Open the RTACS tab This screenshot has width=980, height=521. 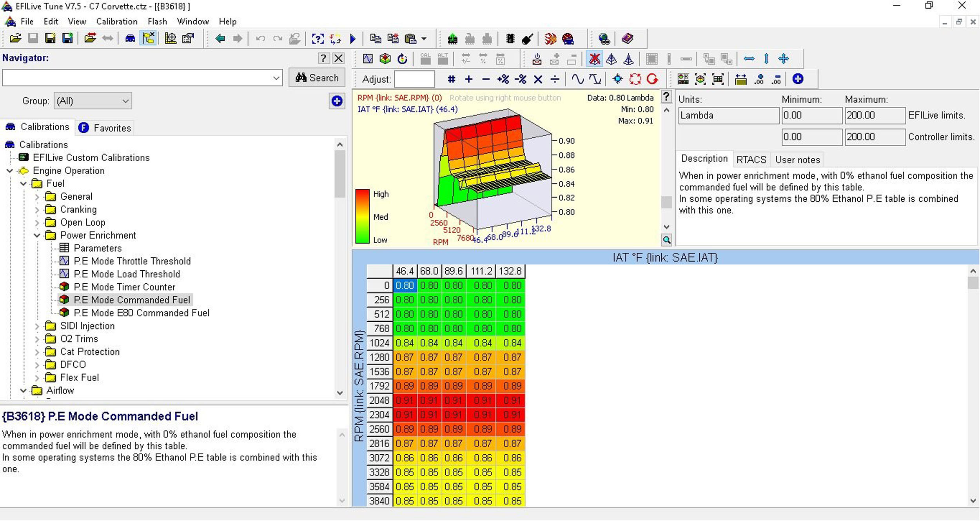pyautogui.click(x=751, y=160)
